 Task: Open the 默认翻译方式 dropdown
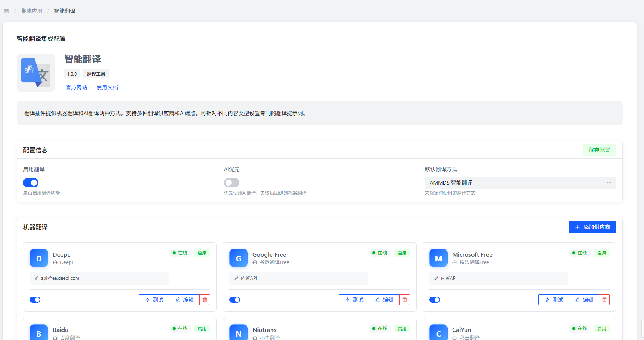pyautogui.click(x=520, y=183)
